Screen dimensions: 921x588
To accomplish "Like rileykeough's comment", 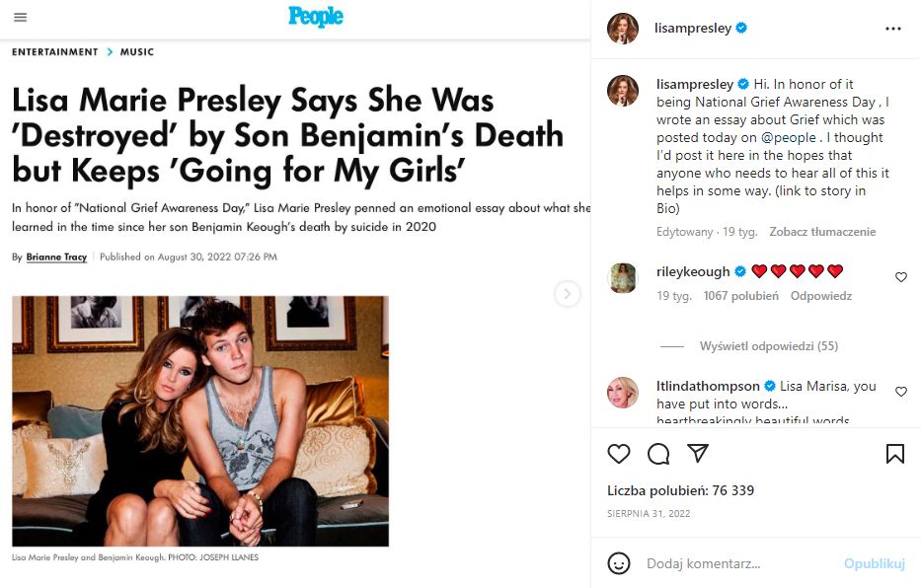I will [901, 278].
